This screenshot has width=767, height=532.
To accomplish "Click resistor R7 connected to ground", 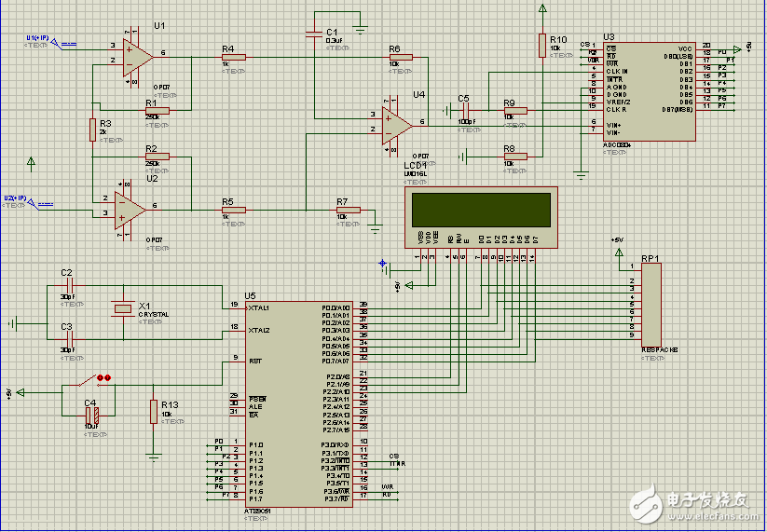I will pyautogui.click(x=349, y=211).
